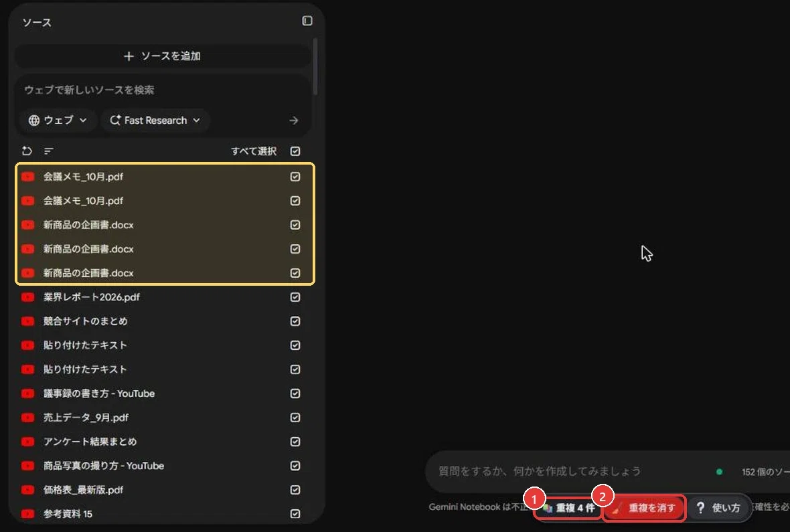Screen dimensions: 790x532
Task: Open the source アンケート結果まとめ
Action: tap(90, 442)
